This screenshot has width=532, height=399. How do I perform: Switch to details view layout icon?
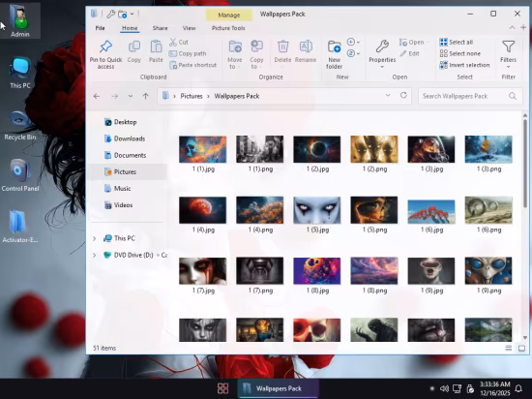(509, 348)
